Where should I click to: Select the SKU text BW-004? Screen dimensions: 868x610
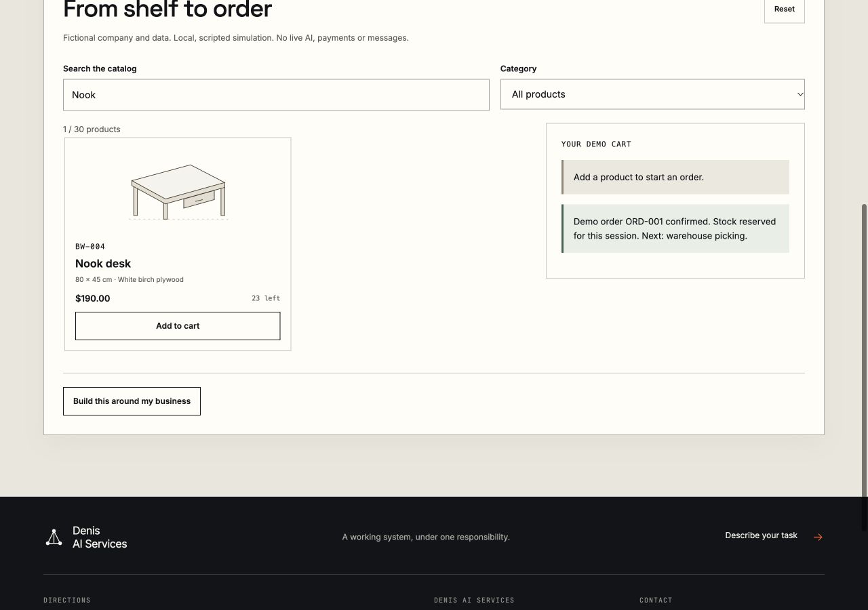[x=90, y=247]
